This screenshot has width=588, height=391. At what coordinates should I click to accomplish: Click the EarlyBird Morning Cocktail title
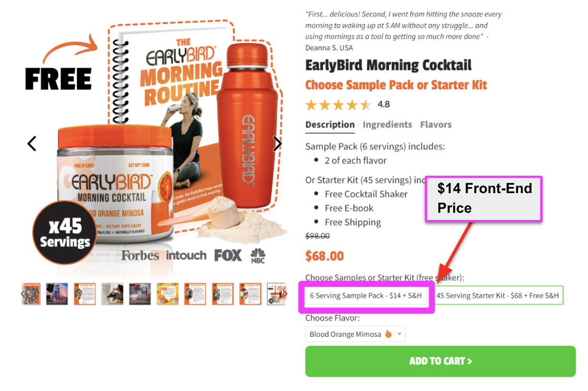388,65
